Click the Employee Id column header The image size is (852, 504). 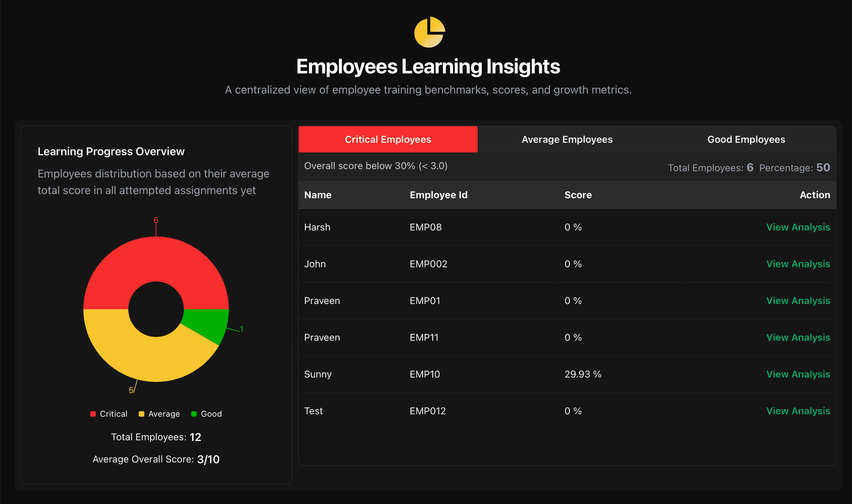(438, 195)
